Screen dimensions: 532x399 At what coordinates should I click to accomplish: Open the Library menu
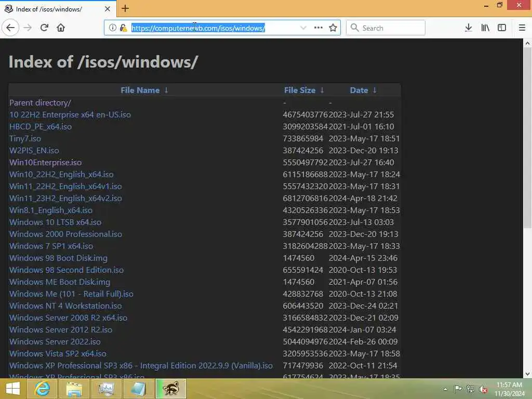click(485, 28)
